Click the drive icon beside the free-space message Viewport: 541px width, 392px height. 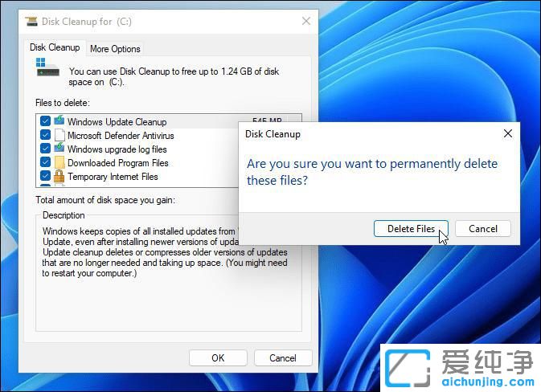pyautogui.click(x=47, y=67)
